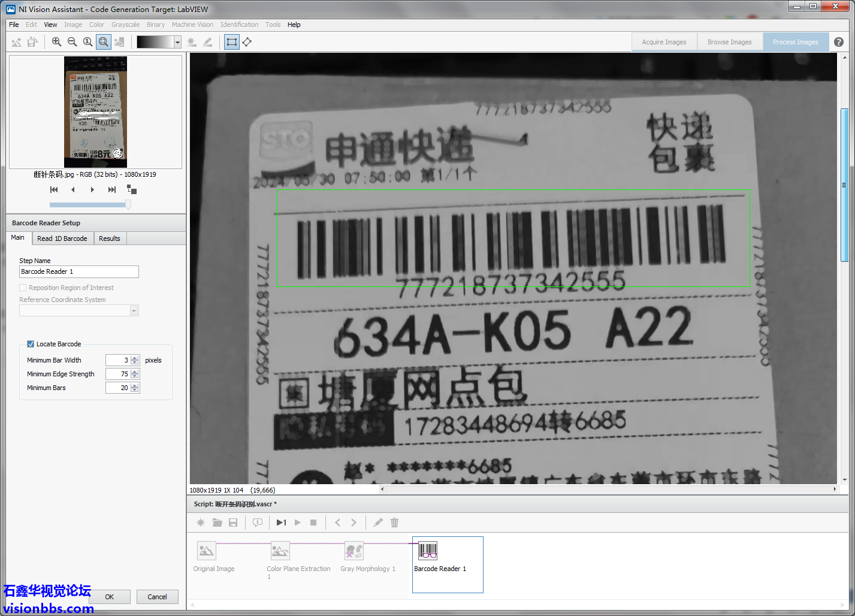Expand the Reference Coordinate System dropdown
The width and height of the screenshot is (855, 616).
[134, 310]
